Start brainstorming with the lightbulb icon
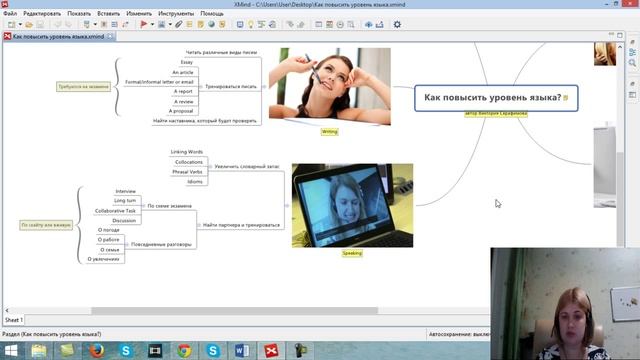640x360 pixels. click(251, 24)
